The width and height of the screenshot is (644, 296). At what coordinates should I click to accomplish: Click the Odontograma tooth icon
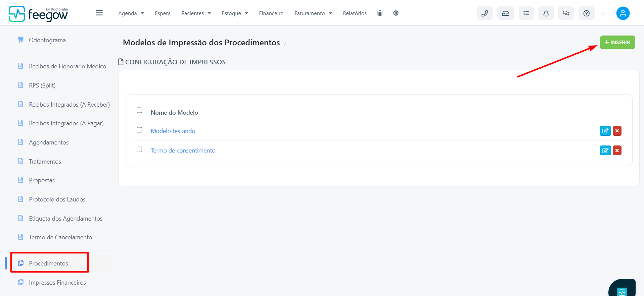click(21, 40)
